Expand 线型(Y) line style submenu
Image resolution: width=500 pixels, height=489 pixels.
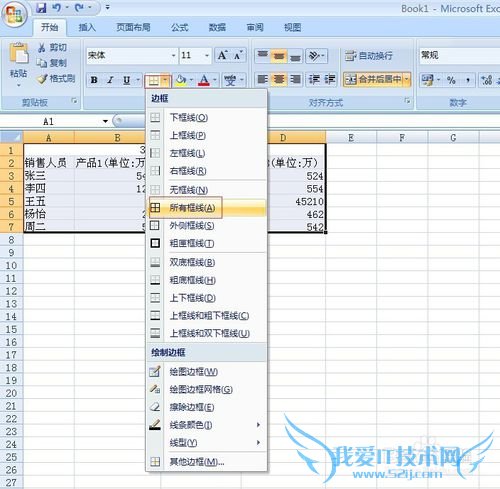point(207,443)
